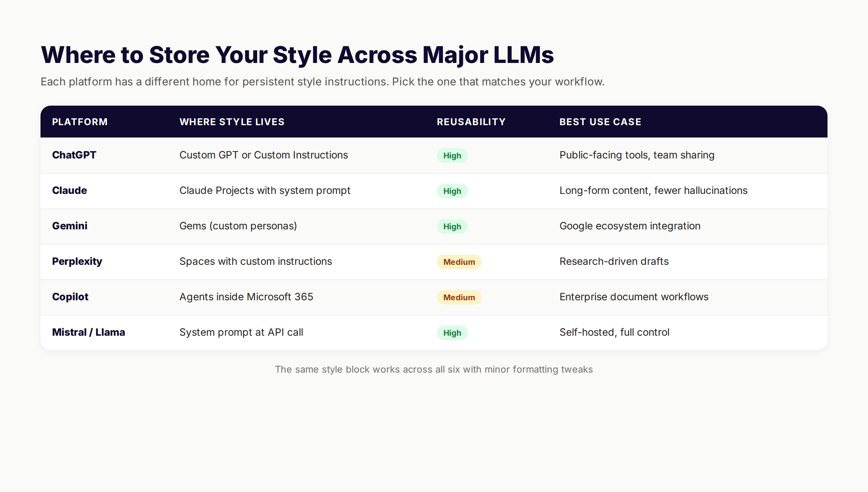Click the High badge in the Mistral / Llama row

click(x=452, y=333)
